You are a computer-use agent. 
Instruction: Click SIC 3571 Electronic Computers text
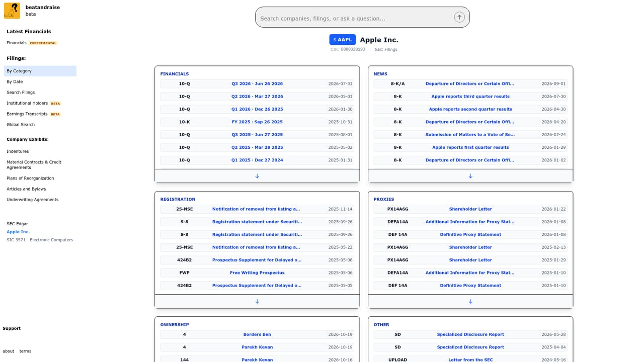click(40, 240)
